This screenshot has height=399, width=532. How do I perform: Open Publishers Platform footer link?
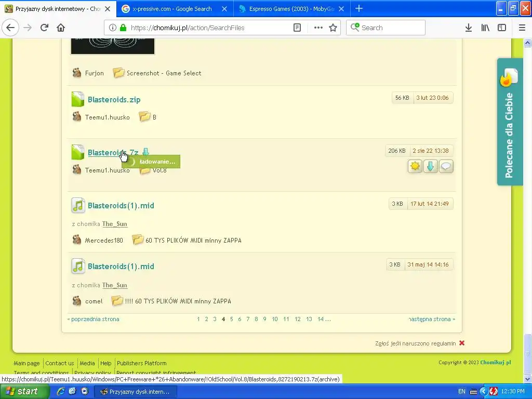[142, 363]
